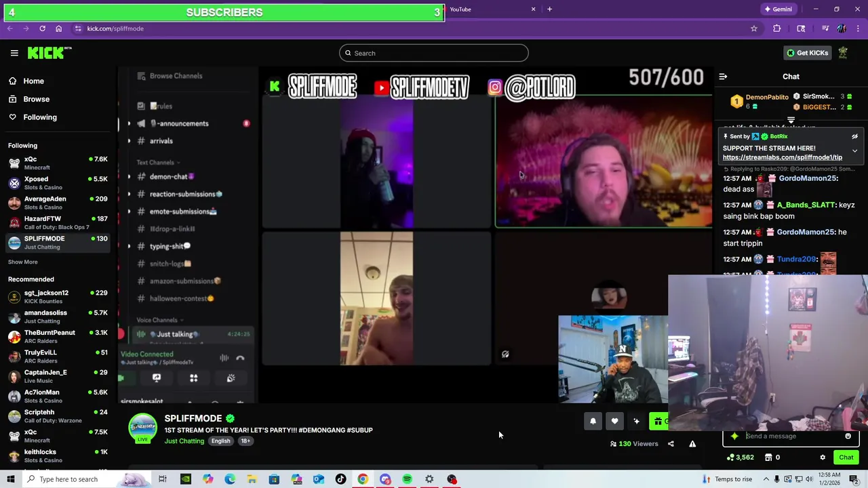The height and width of the screenshot is (488, 868).
Task: Expand Following list with Show more
Action: point(23,262)
